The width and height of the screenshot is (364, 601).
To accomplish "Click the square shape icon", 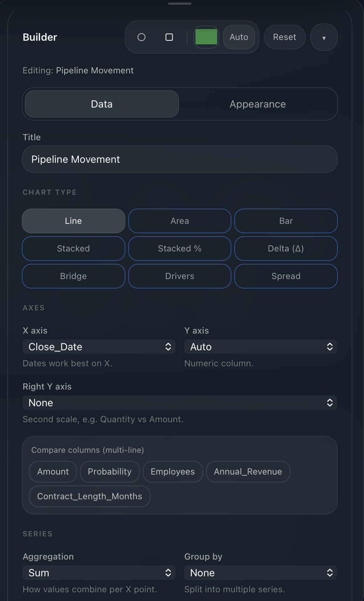I will (169, 37).
